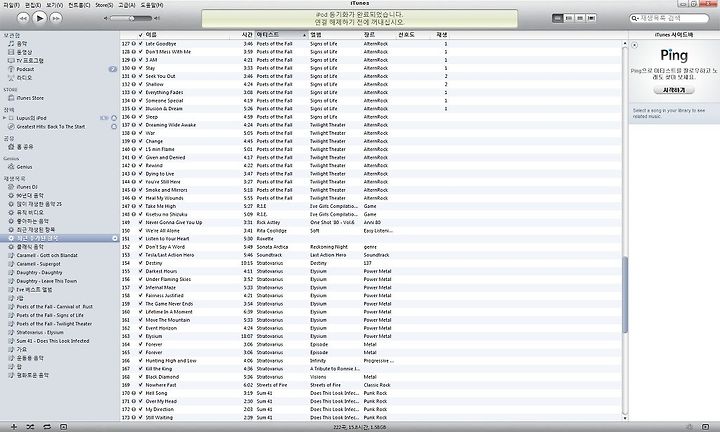
Task: Click the scrollbar down arrow of track list
Action: click(x=624, y=418)
